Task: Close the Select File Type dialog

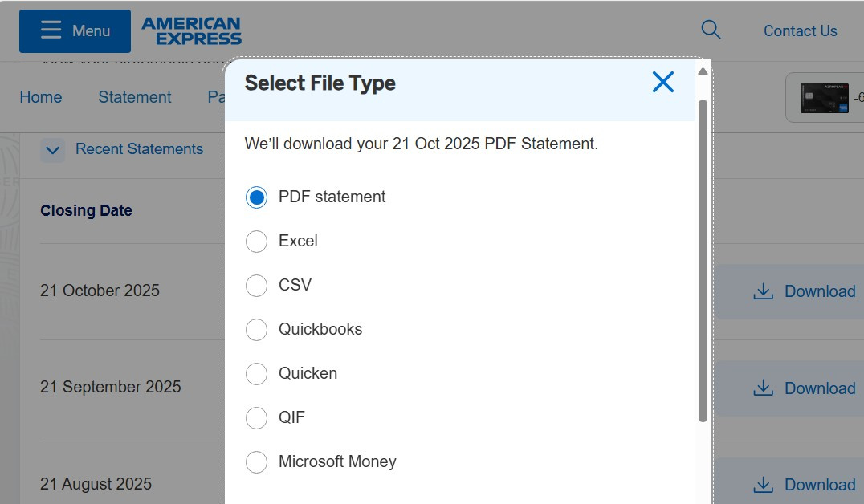Action: pyautogui.click(x=662, y=82)
